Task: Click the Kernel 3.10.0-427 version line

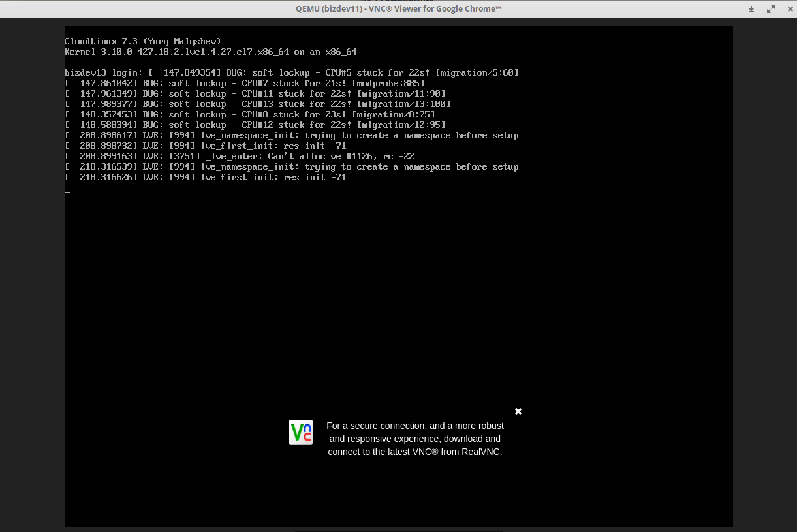Action: [x=210, y=52]
